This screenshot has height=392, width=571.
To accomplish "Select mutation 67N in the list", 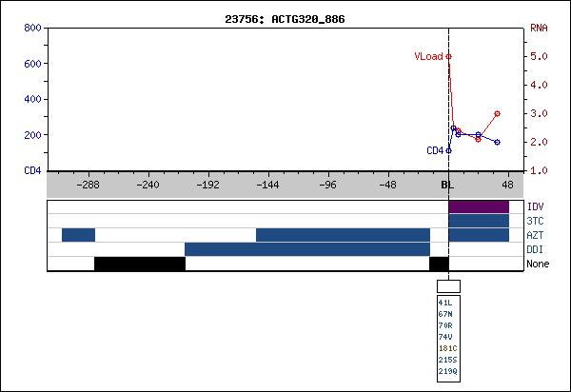I will (445, 314).
